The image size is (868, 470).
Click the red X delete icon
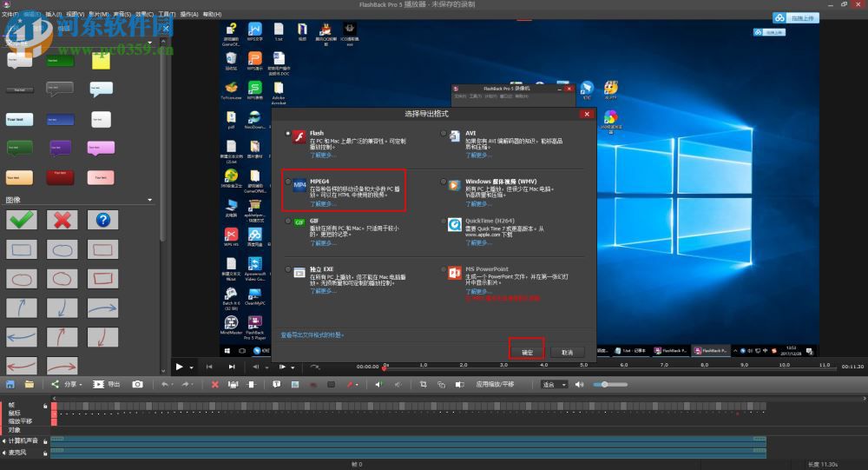tap(214, 384)
